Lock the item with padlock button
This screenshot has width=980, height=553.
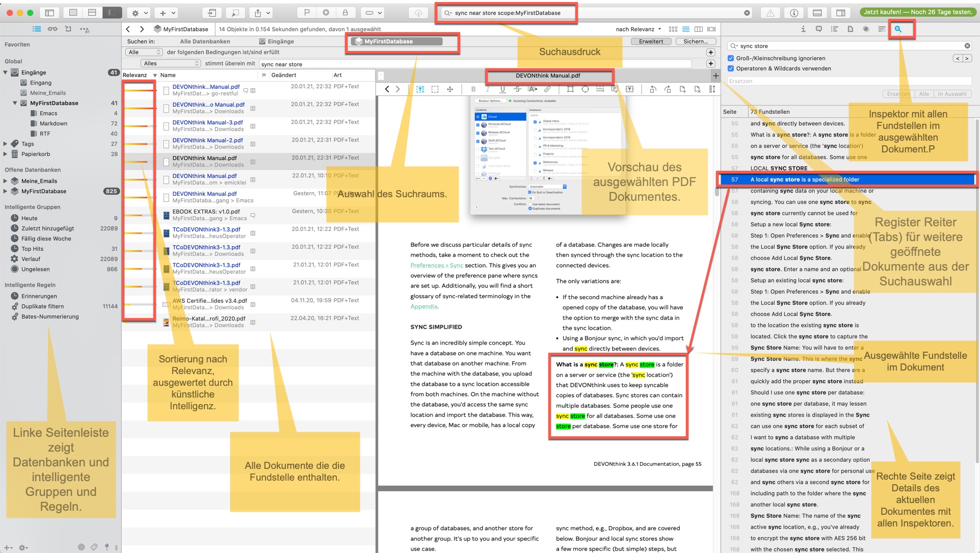coord(345,13)
